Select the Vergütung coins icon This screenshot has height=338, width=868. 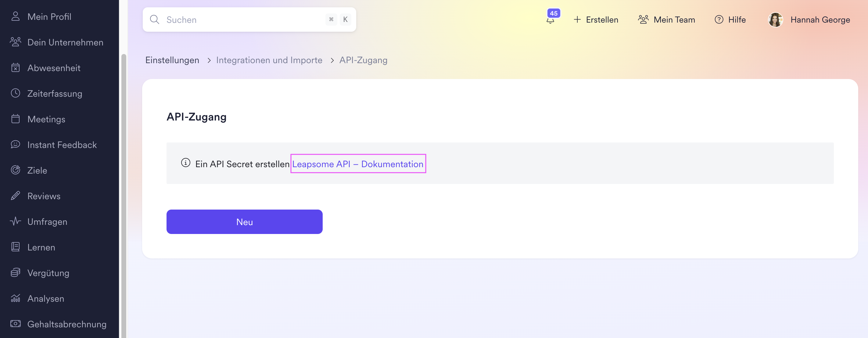click(x=16, y=273)
